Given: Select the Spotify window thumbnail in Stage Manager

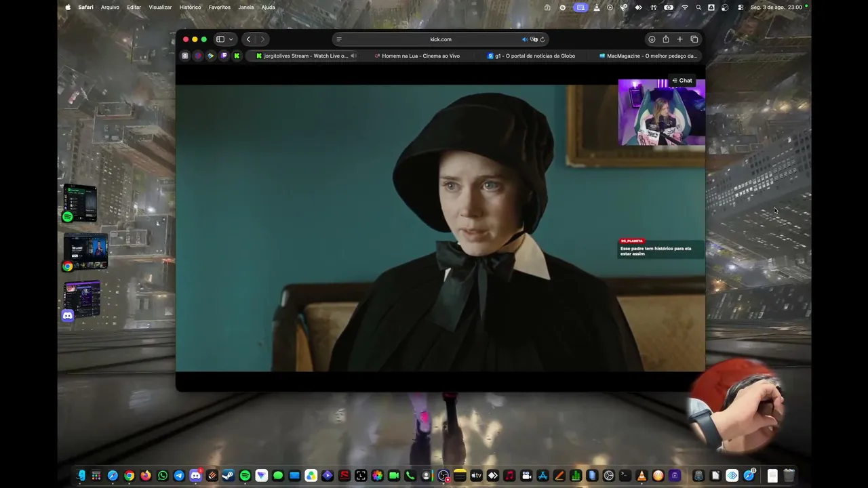Looking at the screenshot, I should (x=80, y=203).
